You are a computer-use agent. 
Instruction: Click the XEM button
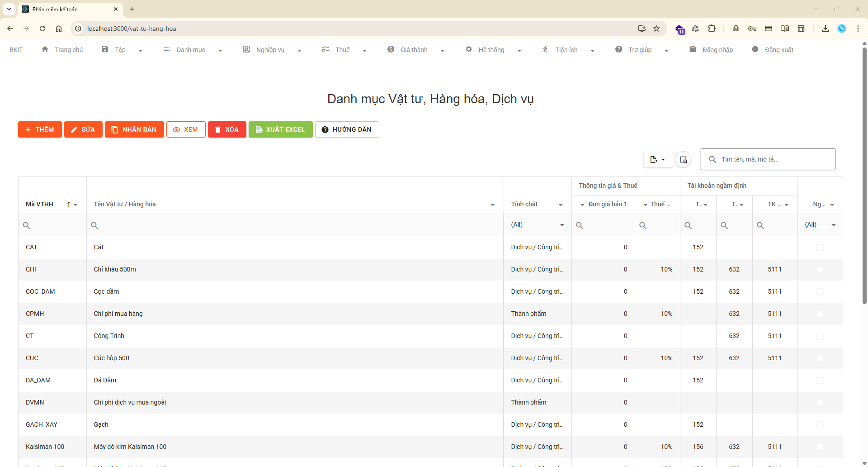(x=186, y=129)
